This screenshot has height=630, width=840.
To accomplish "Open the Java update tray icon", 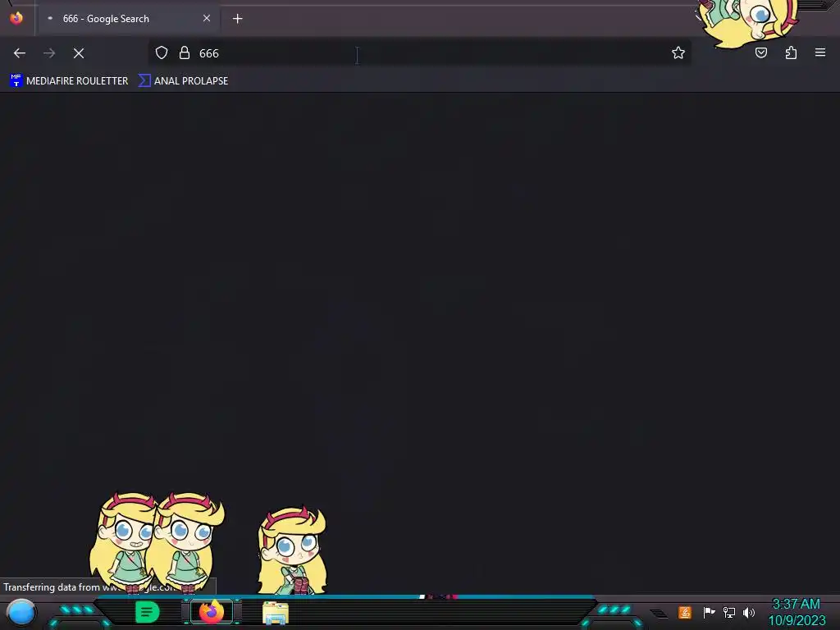I will click(x=685, y=612).
